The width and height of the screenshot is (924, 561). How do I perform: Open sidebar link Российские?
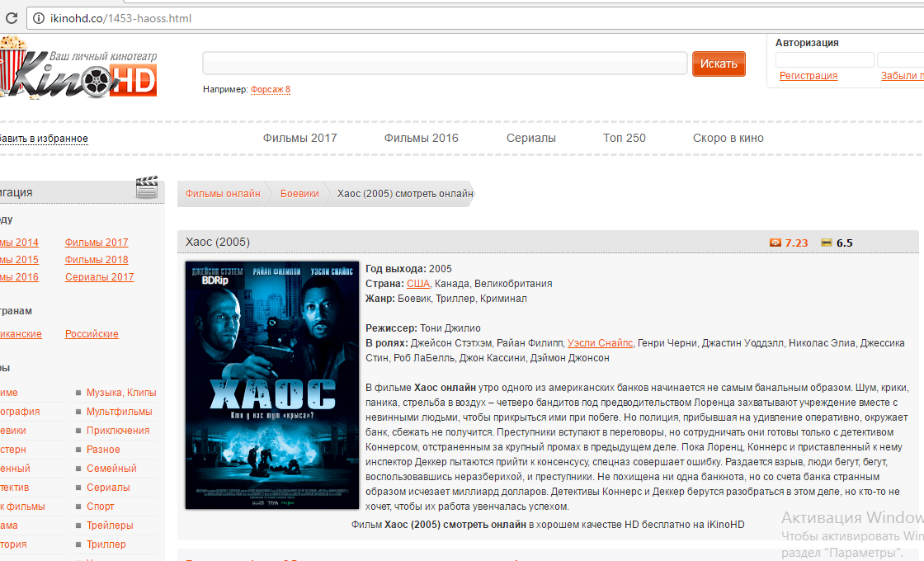click(92, 333)
